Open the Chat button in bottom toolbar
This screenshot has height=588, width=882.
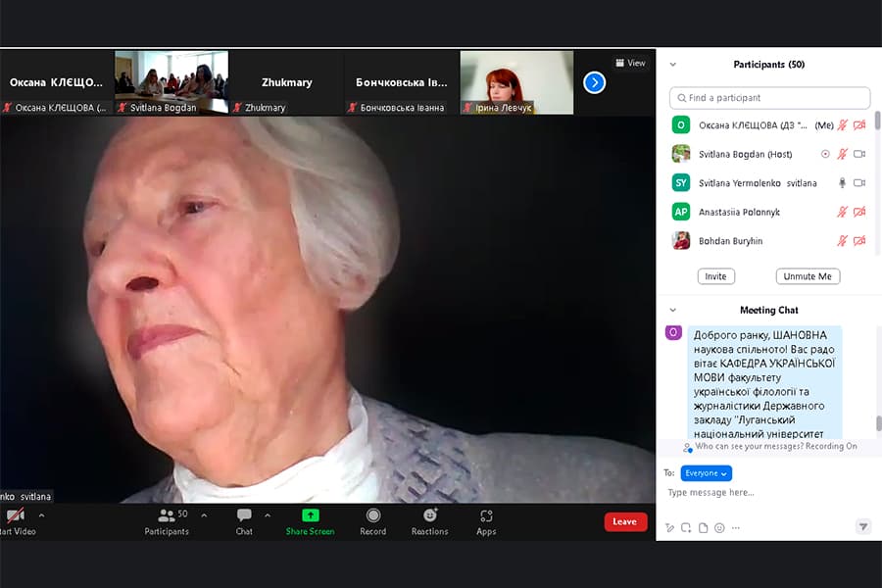(x=244, y=522)
